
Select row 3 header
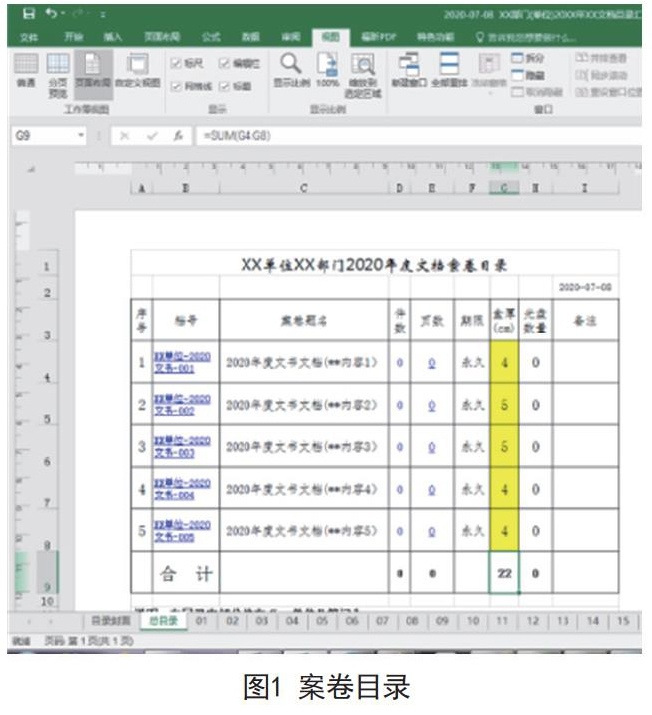point(47,321)
